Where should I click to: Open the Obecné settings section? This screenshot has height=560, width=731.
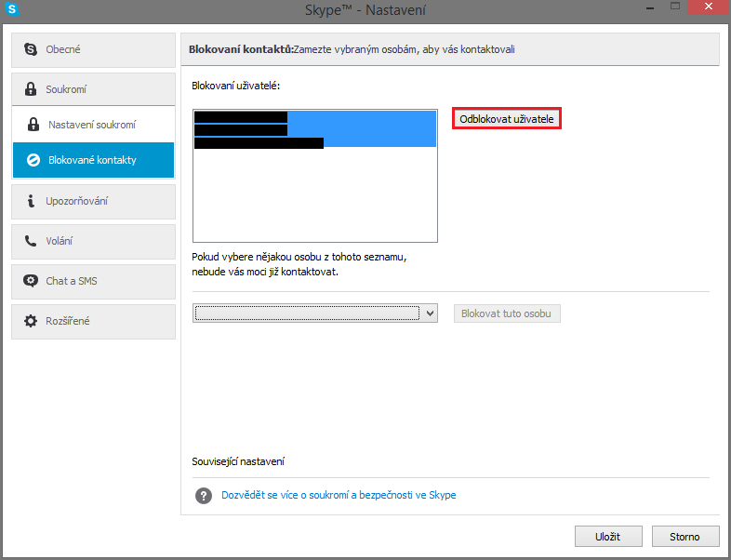(93, 50)
